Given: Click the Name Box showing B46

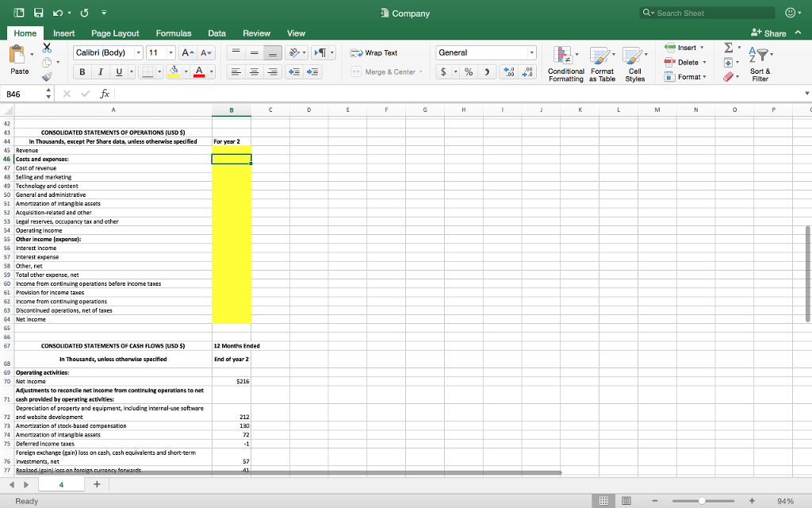Looking at the screenshot, I should [x=23, y=94].
